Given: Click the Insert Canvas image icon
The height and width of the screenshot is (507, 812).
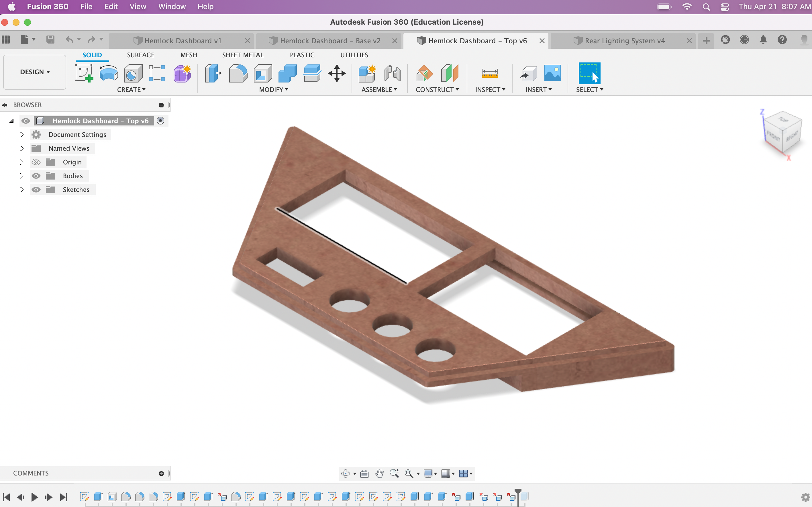Looking at the screenshot, I should click(552, 73).
